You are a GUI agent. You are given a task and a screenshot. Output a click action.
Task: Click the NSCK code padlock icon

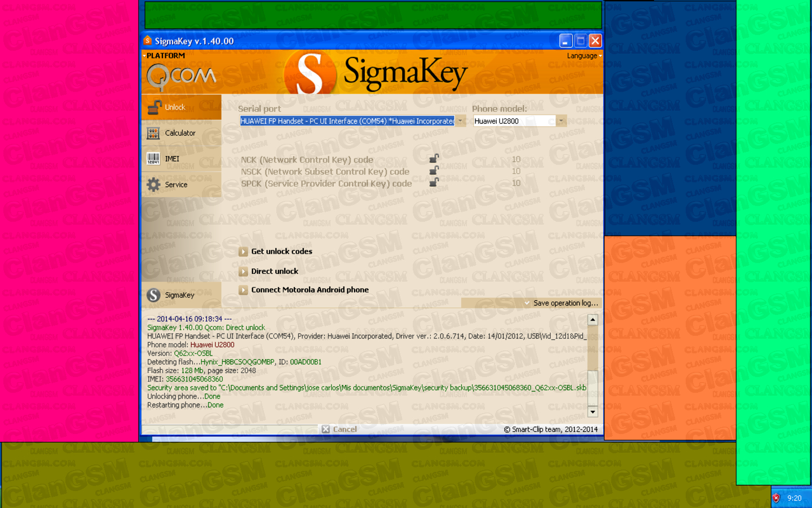tap(434, 170)
